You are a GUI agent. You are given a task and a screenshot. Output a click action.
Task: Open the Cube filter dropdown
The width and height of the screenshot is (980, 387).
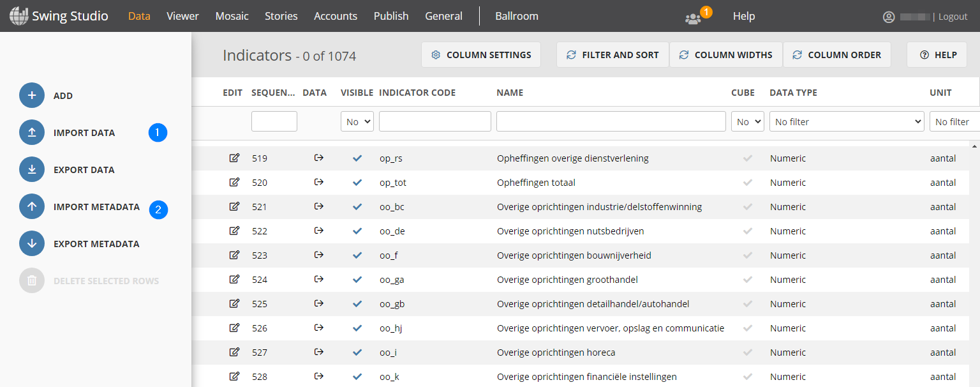click(748, 121)
